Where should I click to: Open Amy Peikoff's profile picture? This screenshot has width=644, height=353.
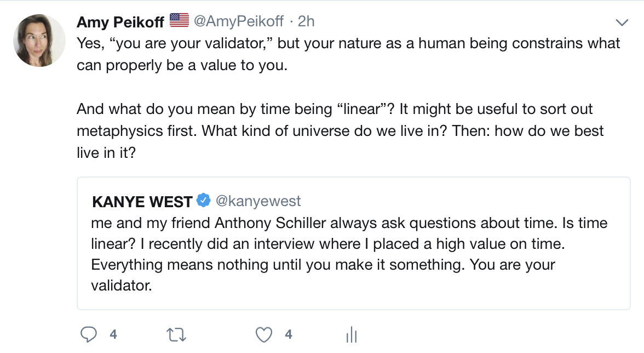point(39,40)
